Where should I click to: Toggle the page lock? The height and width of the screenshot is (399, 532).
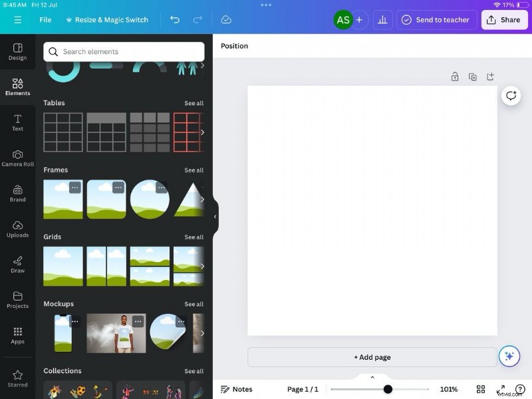455,76
